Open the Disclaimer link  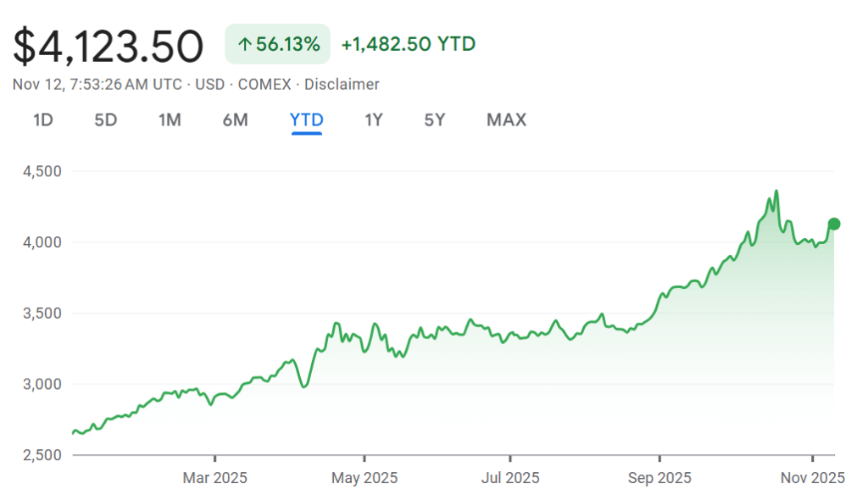pos(343,85)
